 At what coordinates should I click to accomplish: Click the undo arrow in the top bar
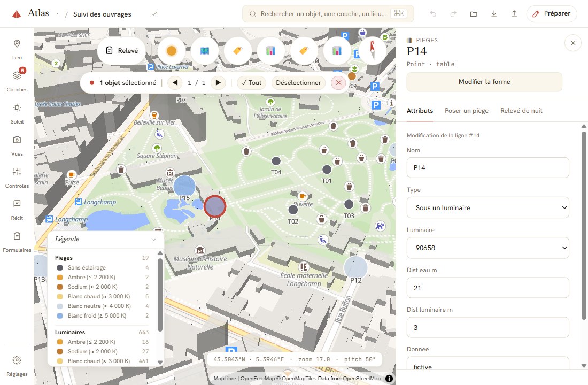(x=433, y=14)
